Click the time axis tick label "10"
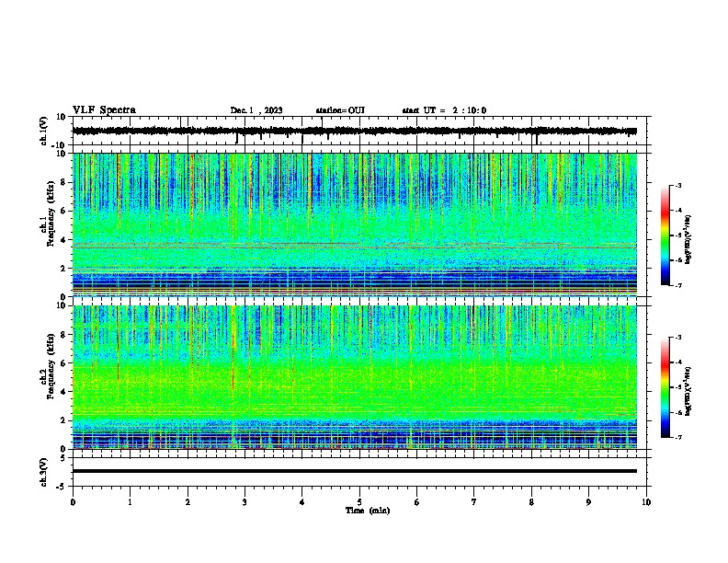The image size is (728, 563). [x=646, y=502]
